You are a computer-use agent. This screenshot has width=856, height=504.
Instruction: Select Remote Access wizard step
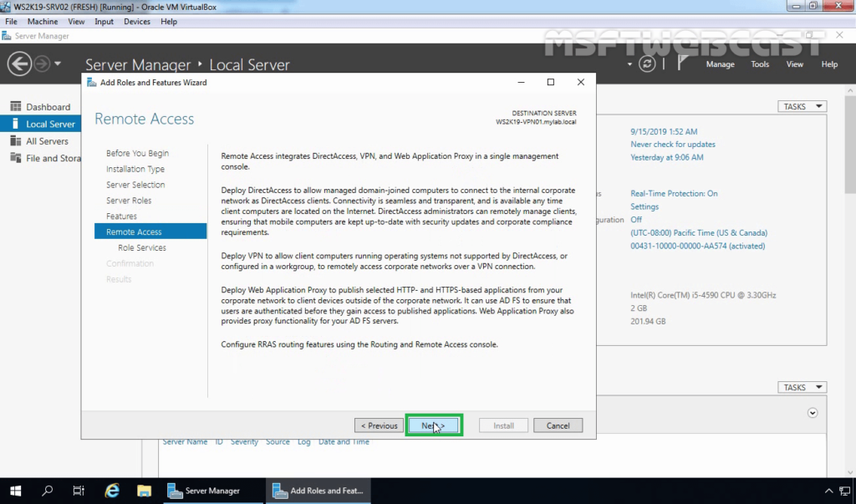pyautogui.click(x=150, y=232)
